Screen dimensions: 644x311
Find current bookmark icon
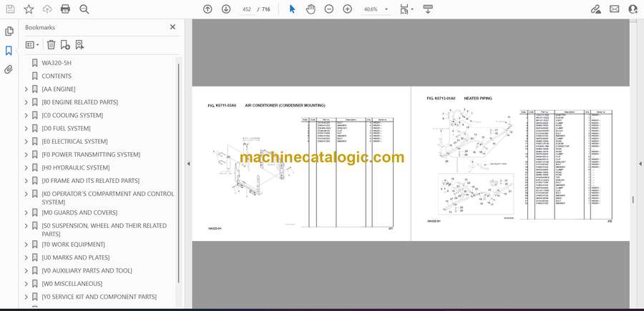click(79, 45)
